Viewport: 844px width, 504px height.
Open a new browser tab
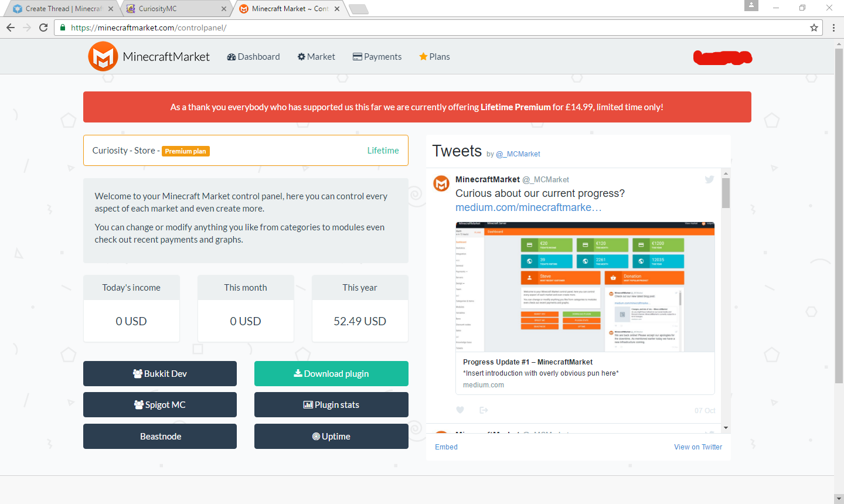[358, 9]
